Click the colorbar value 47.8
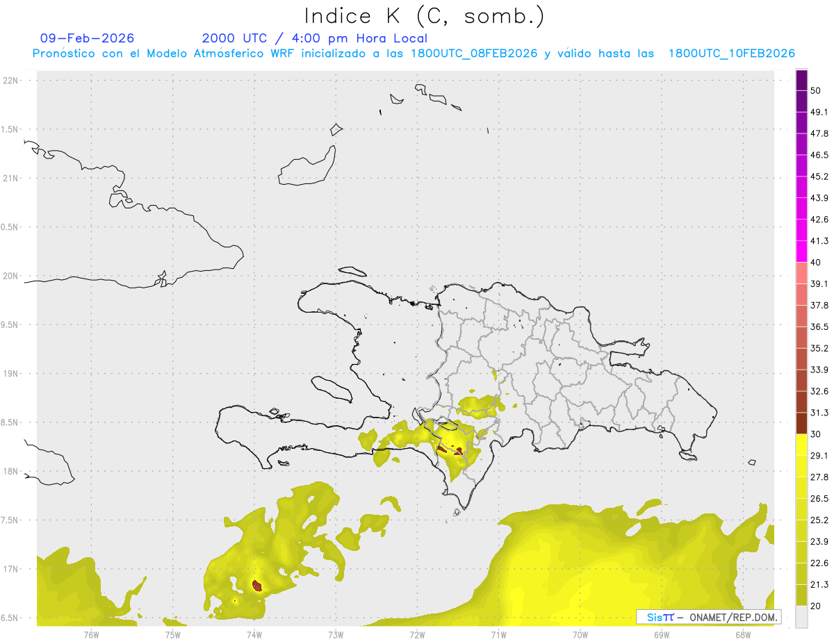The image size is (834, 644). (819, 133)
